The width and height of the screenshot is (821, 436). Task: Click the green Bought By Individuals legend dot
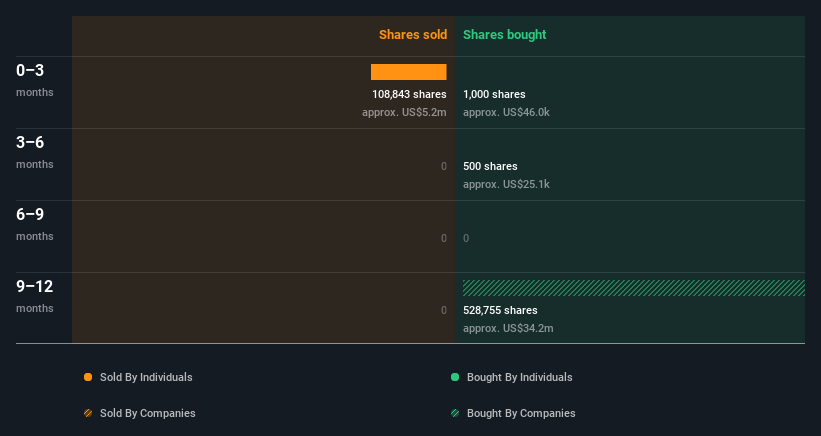click(455, 377)
